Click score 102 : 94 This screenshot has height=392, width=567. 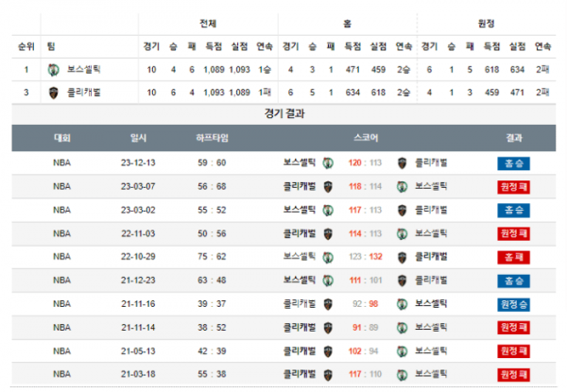coord(364,350)
